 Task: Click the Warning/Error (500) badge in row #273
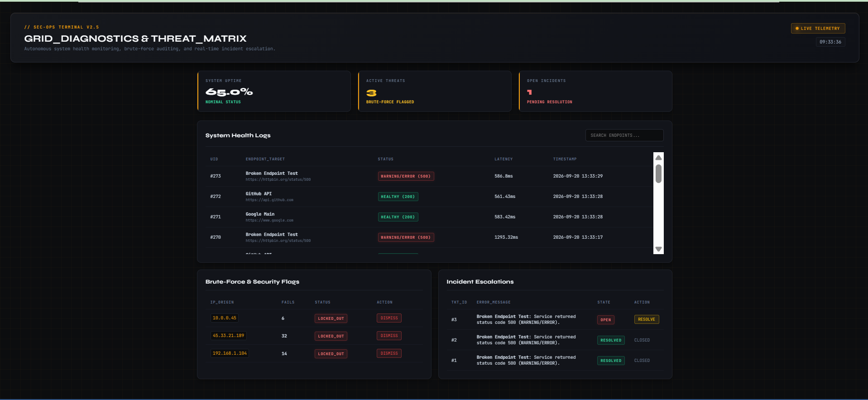coord(406,176)
